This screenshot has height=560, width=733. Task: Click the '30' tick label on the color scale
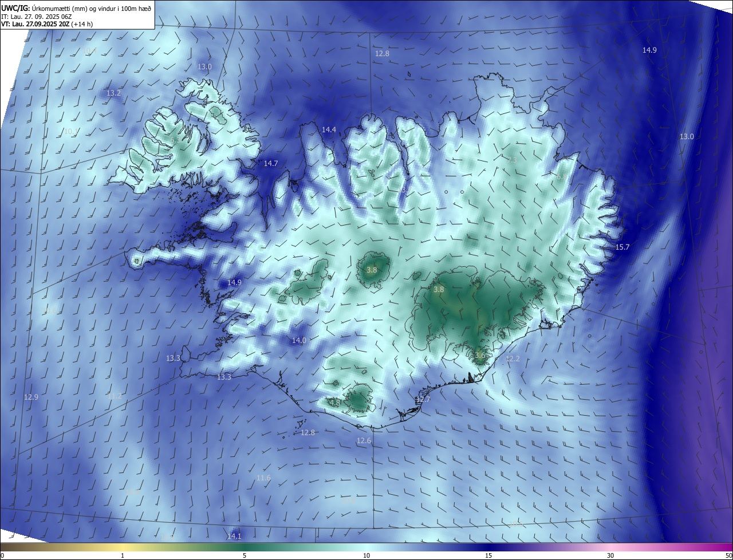[610, 555]
